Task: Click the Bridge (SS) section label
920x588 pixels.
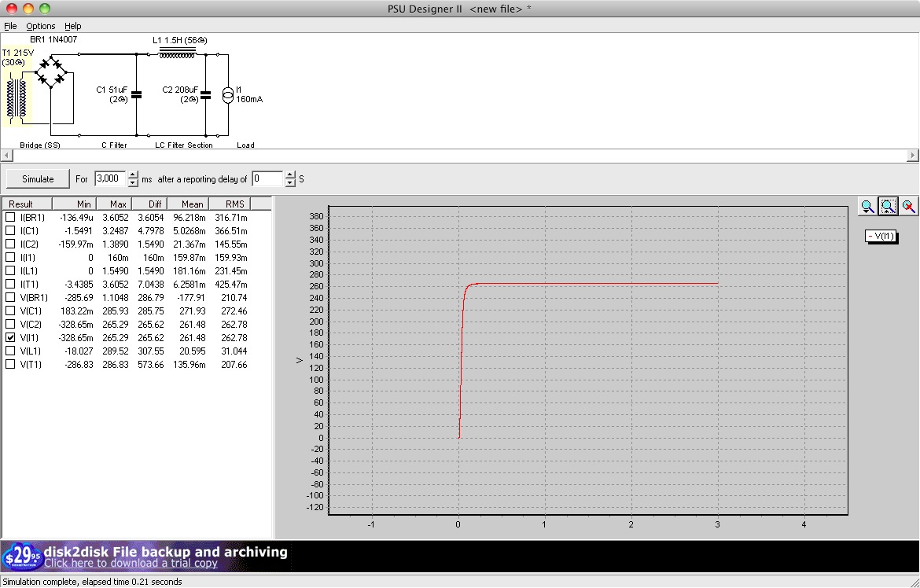Action: [40, 145]
